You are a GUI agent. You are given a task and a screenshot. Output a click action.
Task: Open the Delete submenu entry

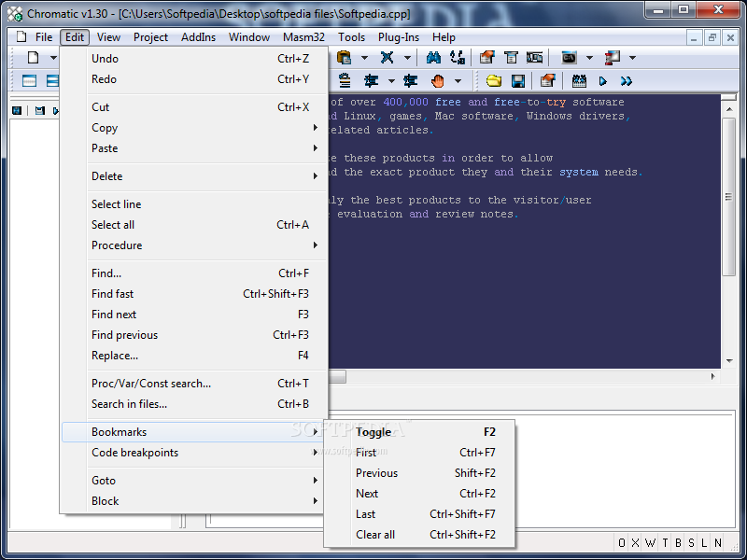194,176
